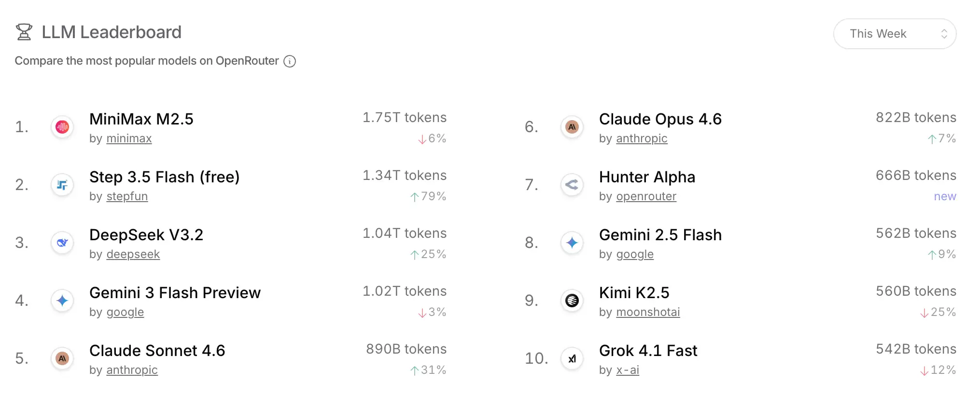Click the Hunter Alpha OpenRouter icon

click(572, 185)
